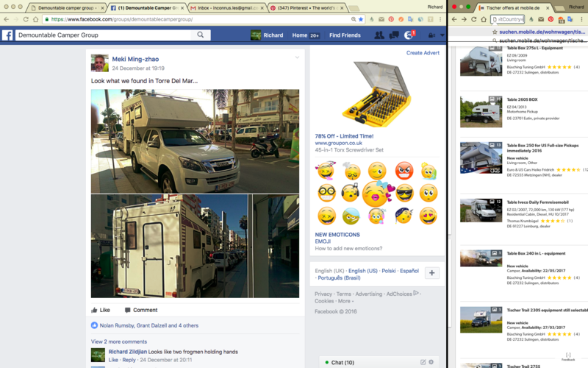Click Pinterest extension in Facebook browser window

391,19
